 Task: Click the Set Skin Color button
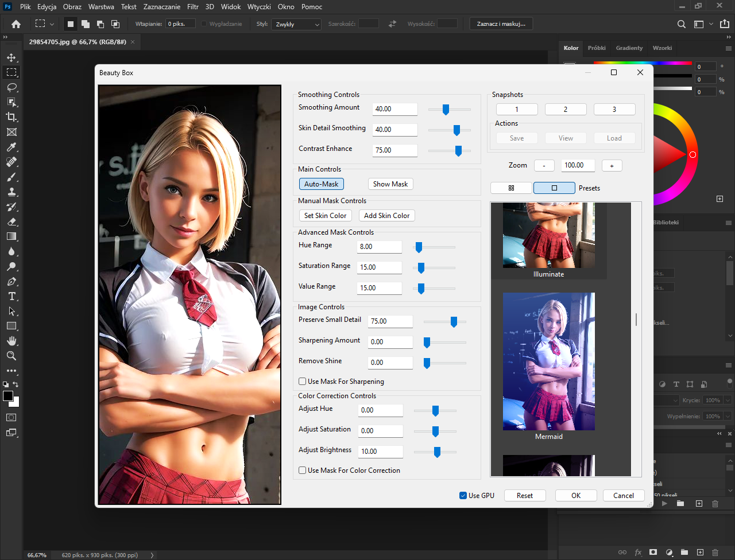[x=326, y=216]
